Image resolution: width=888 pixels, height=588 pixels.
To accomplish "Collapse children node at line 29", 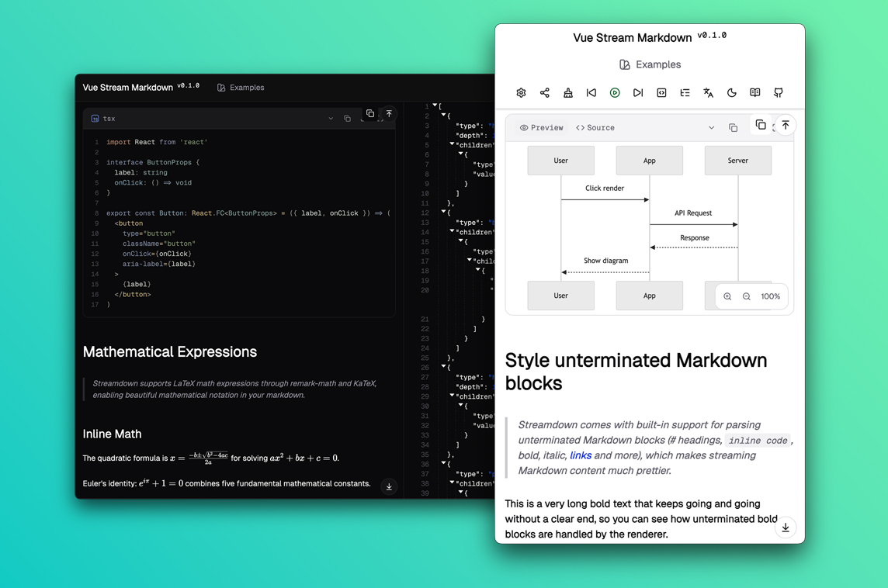I will pyautogui.click(x=452, y=396).
